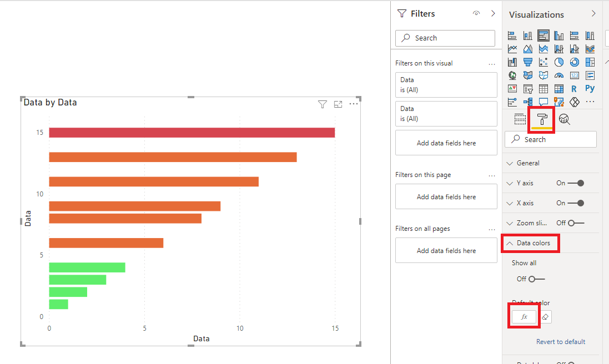Image resolution: width=609 pixels, height=364 pixels.
Task: Collapse the Filters pane with the chevron
Action: [x=493, y=13]
